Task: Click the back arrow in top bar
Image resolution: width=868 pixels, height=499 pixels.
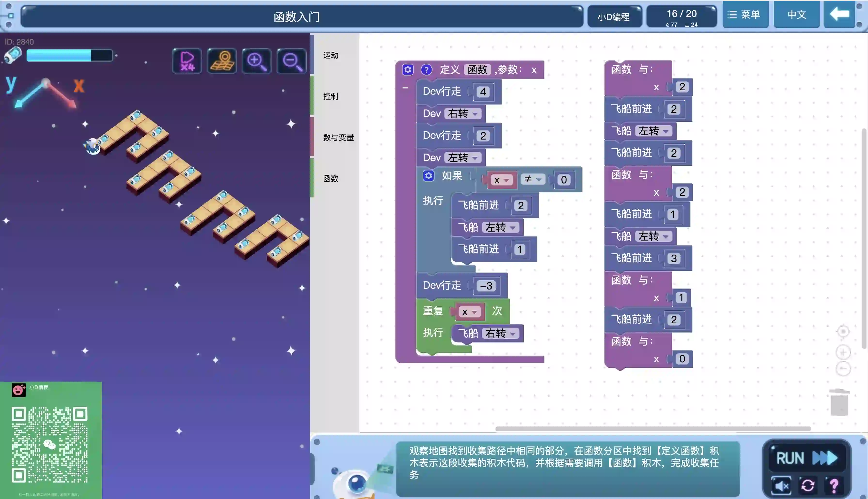Action: [839, 14]
